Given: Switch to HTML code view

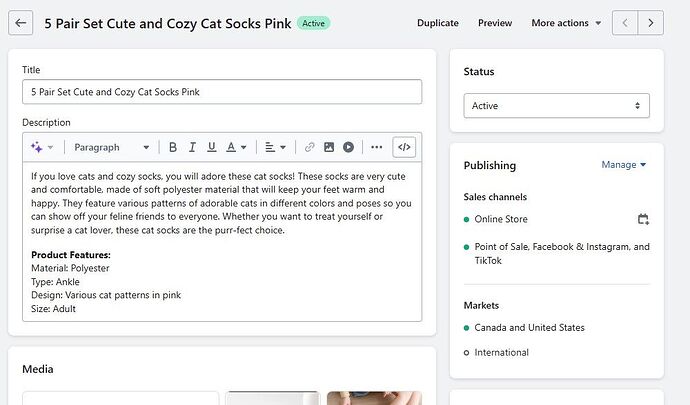Looking at the screenshot, I should 404,147.
